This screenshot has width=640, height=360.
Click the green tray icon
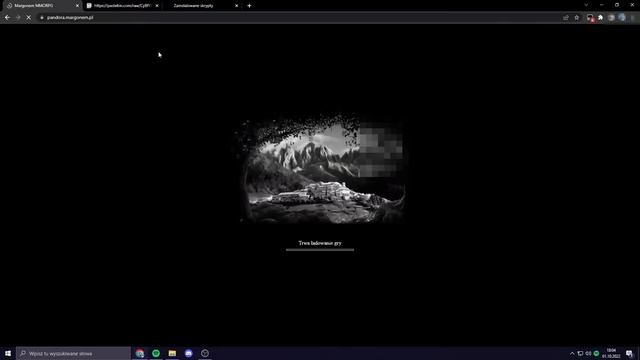[x=596, y=353]
